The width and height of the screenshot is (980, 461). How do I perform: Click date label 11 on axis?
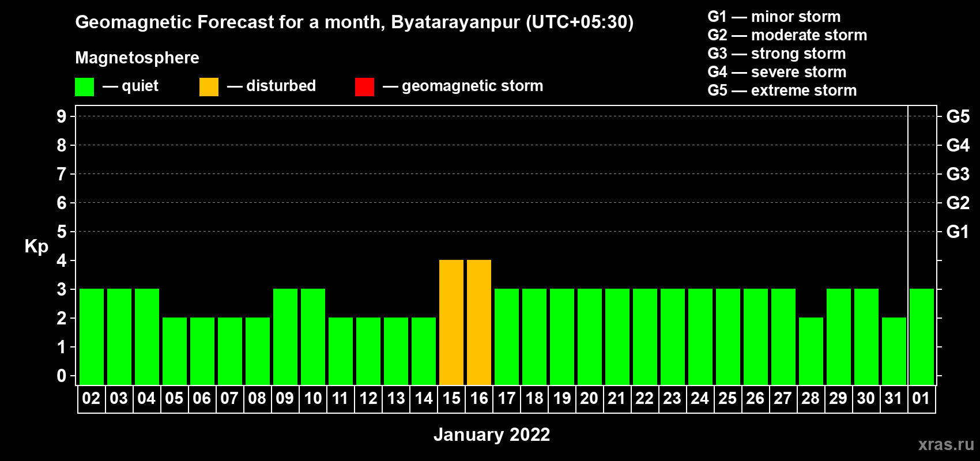(x=340, y=398)
